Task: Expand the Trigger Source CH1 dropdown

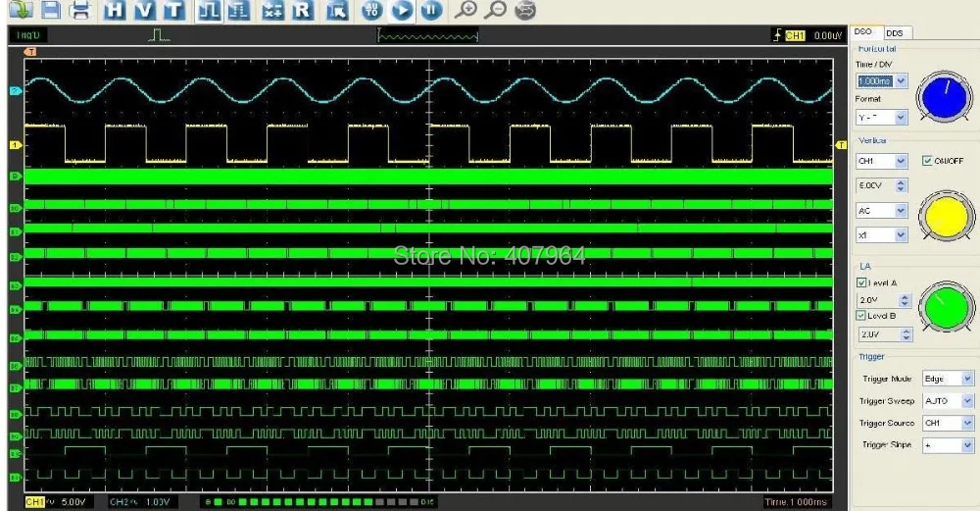Action: [968, 423]
